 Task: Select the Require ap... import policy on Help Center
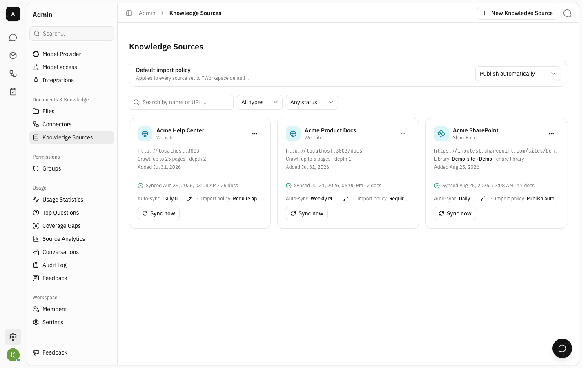coord(247,199)
